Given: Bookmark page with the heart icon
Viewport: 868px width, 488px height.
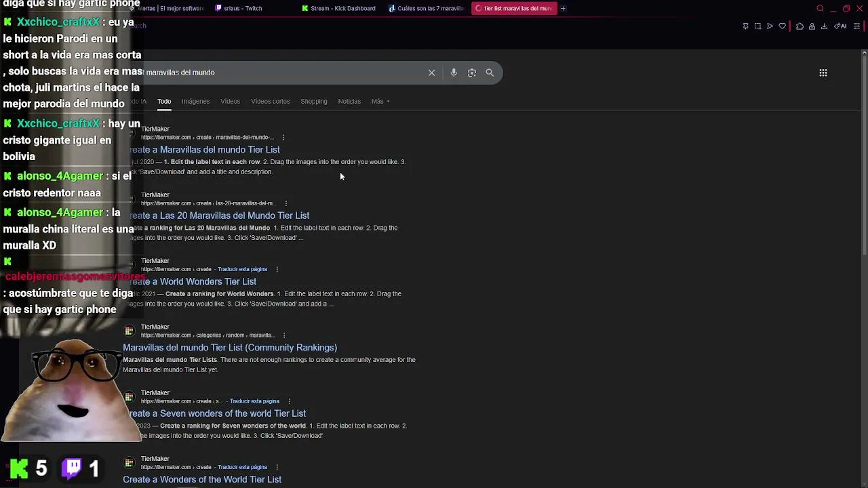Looking at the screenshot, I should (782, 26).
